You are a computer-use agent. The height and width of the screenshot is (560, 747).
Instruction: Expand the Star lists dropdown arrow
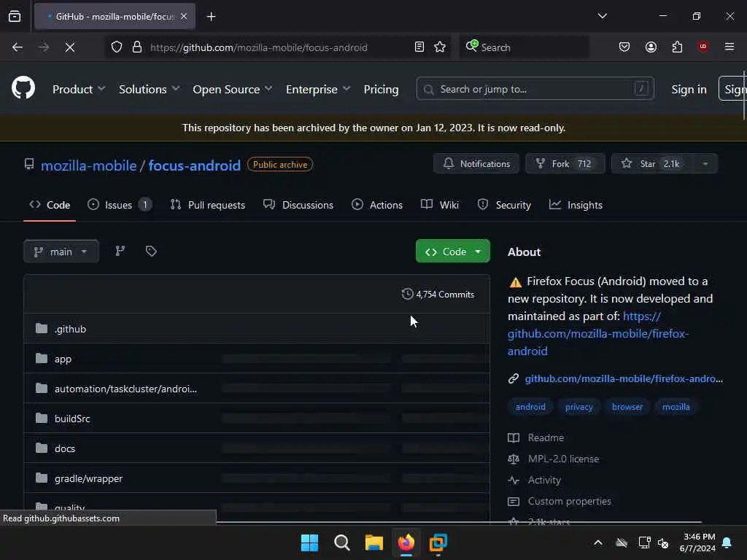coord(705,164)
